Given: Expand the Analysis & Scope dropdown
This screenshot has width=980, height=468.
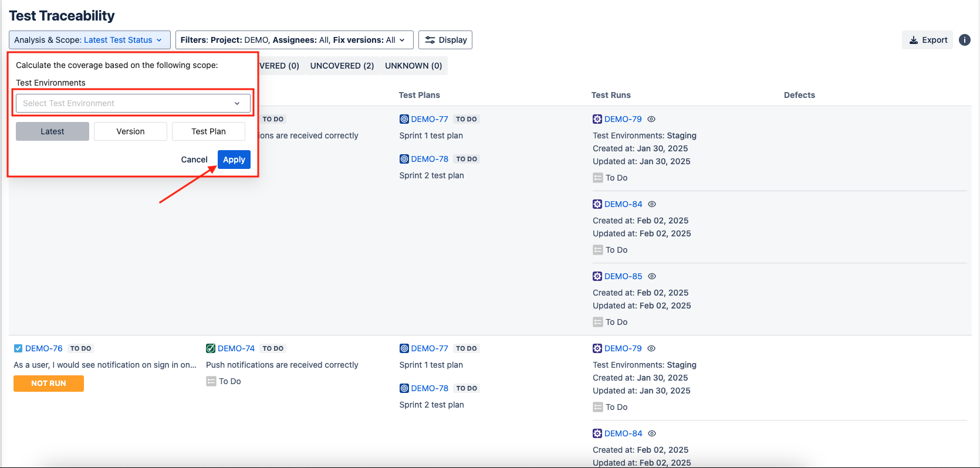Looking at the screenshot, I should 89,40.
